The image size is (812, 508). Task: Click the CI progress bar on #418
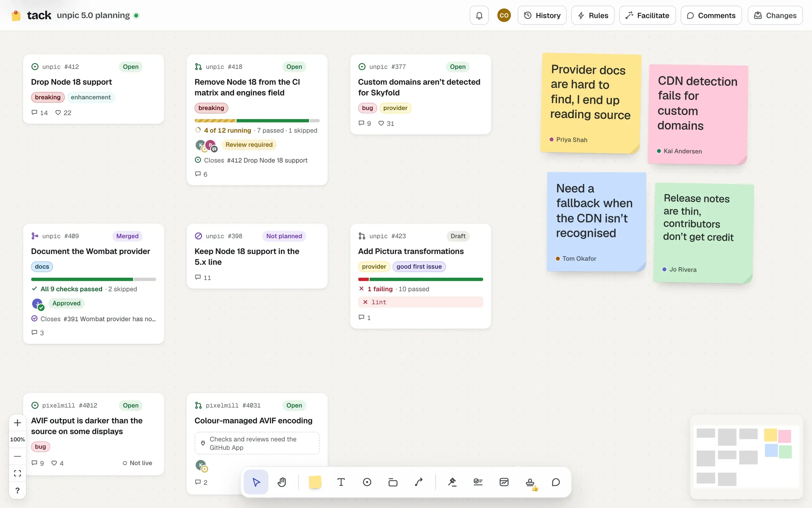[x=257, y=121]
